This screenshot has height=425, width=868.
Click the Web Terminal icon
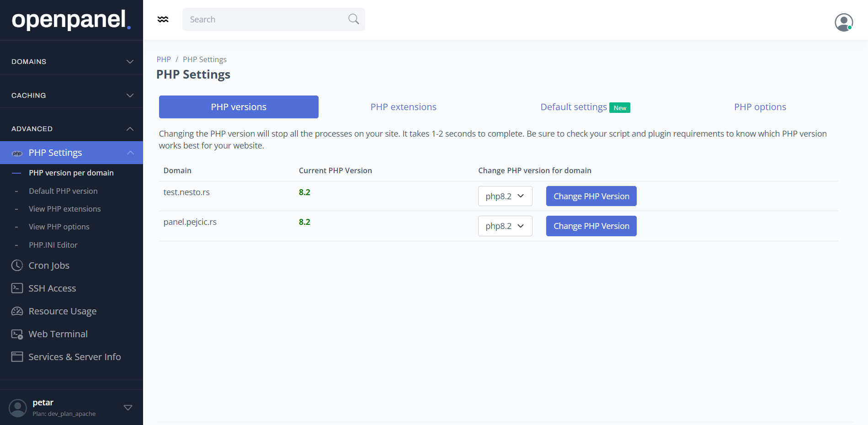(17, 334)
